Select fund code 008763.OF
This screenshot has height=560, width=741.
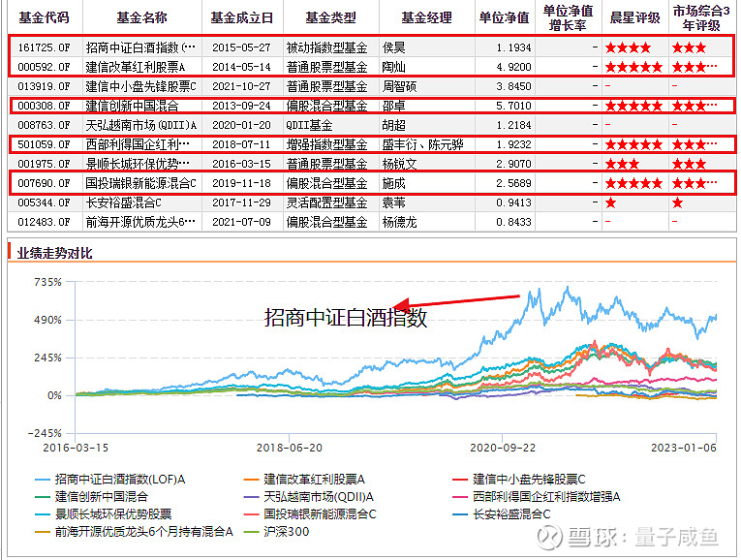pyautogui.click(x=44, y=125)
